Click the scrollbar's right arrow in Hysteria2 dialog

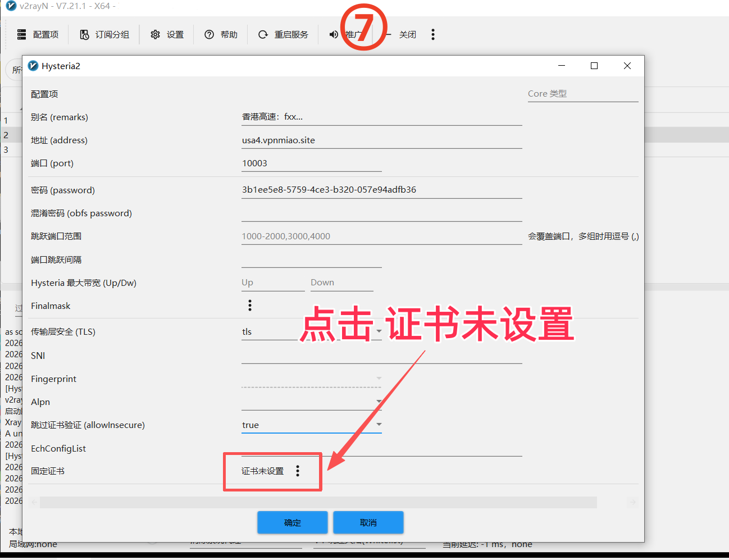[x=632, y=502]
